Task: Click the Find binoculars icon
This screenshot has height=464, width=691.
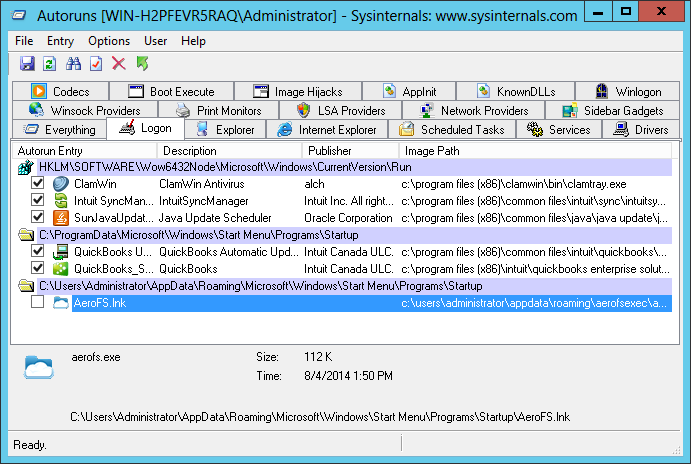Action: click(x=73, y=64)
